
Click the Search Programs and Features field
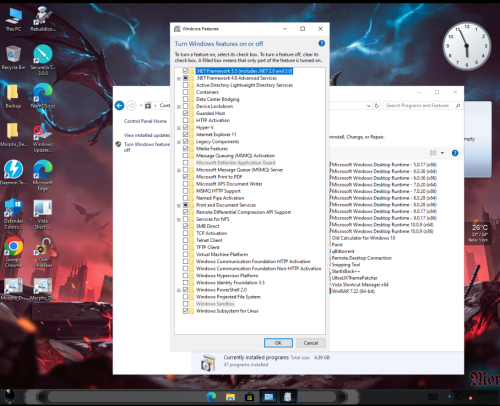click(419, 105)
